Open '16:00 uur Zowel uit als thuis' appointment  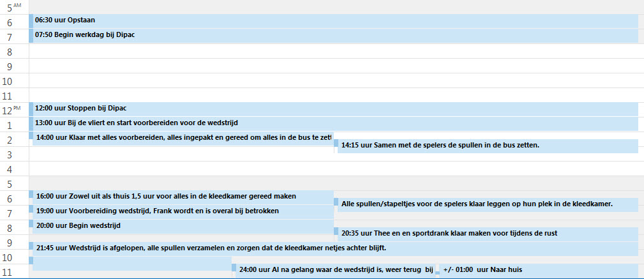click(x=181, y=197)
